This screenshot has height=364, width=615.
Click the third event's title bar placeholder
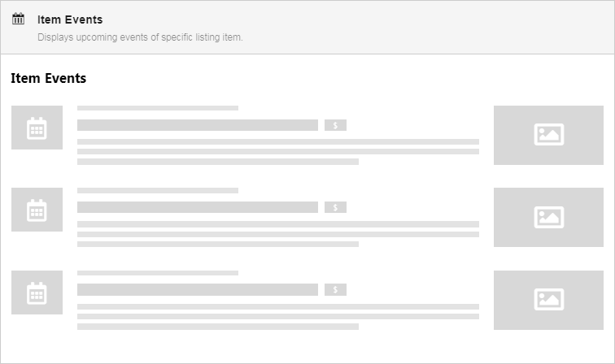(x=197, y=290)
